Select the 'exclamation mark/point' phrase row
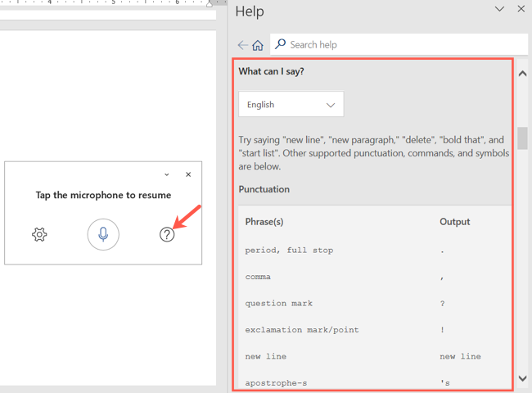532x393 pixels. 375,330
